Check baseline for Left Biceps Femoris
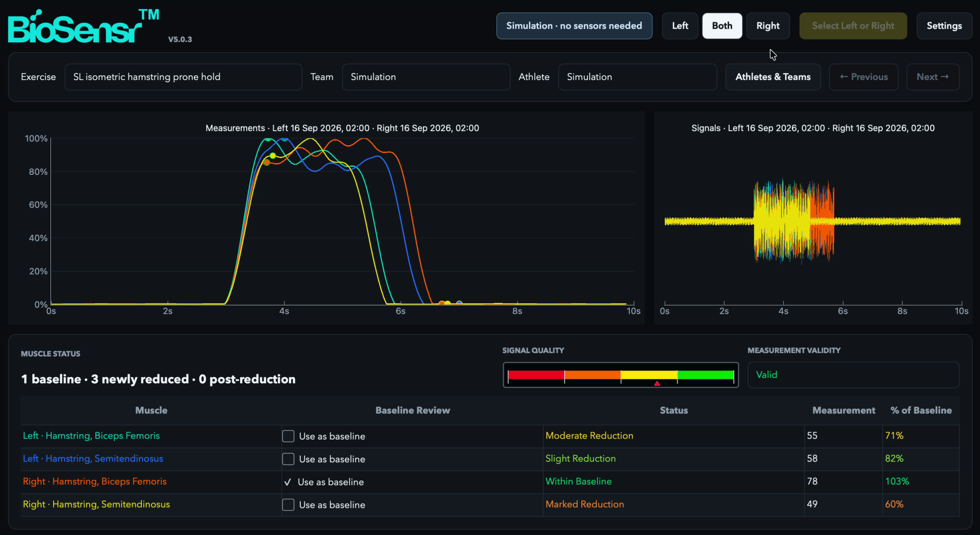980x535 pixels. (288, 436)
